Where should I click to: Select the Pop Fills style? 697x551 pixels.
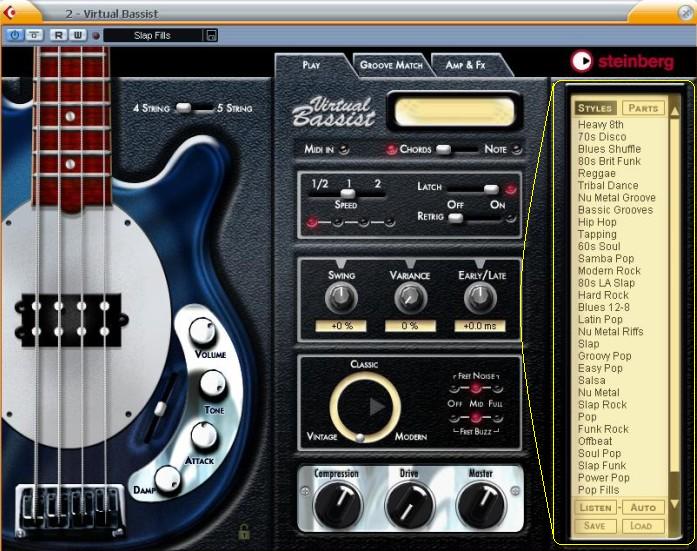tap(598, 490)
